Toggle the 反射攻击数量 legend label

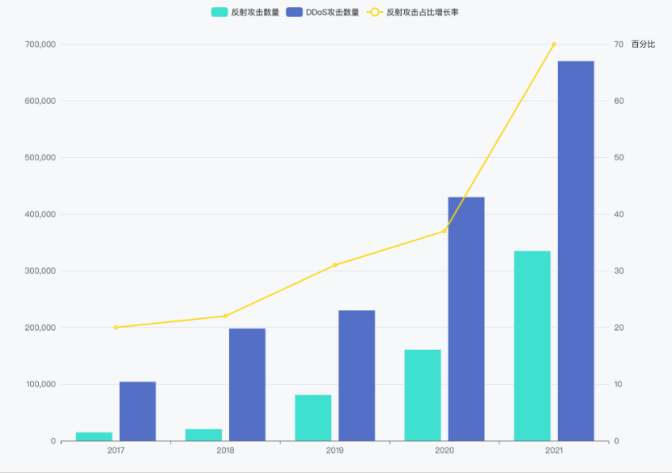(252, 12)
